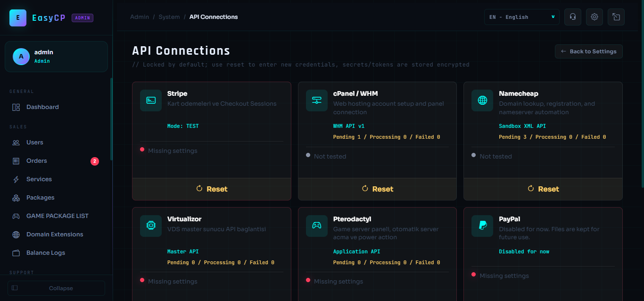Screen dimensions: 644x301
Task: Click the Services lightning bolt icon
Action: 16,179
